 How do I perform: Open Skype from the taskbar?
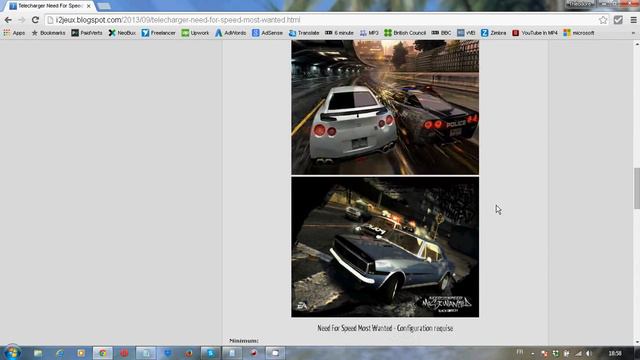[x=211, y=353]
